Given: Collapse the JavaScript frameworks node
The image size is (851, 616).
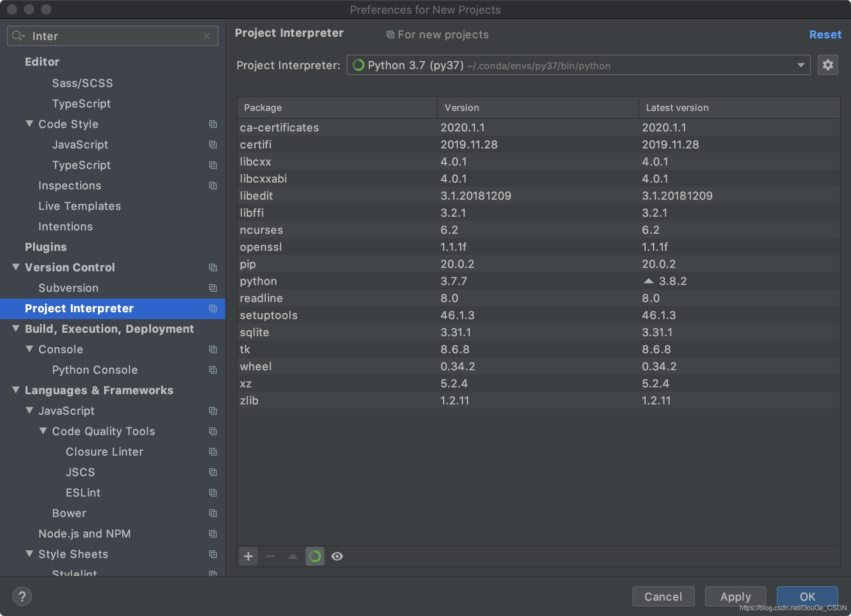Looking at the screenshot, I should [x=29, y=410].
